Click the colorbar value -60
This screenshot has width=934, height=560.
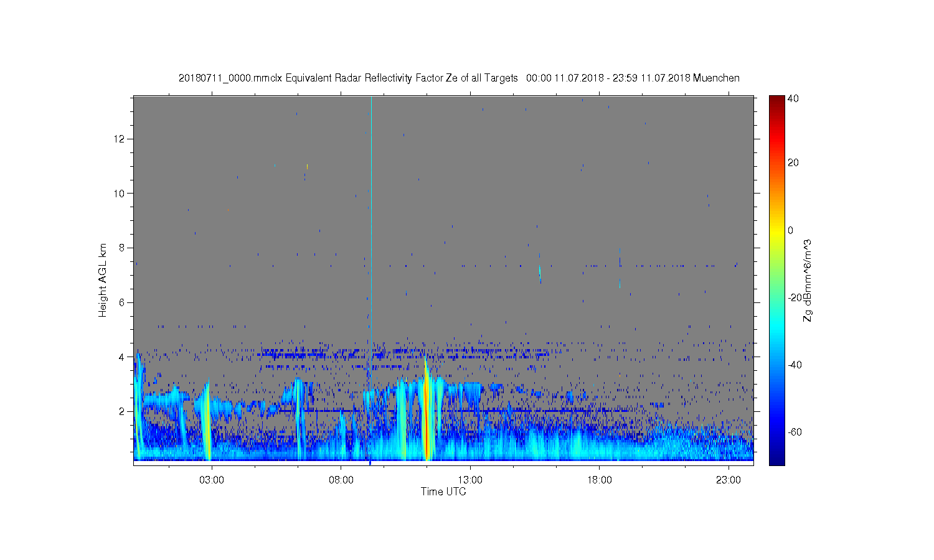(x=795, y=432)
